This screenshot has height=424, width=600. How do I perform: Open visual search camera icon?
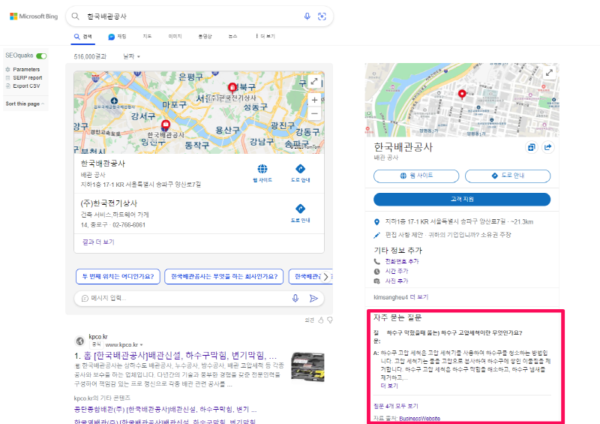322,16
